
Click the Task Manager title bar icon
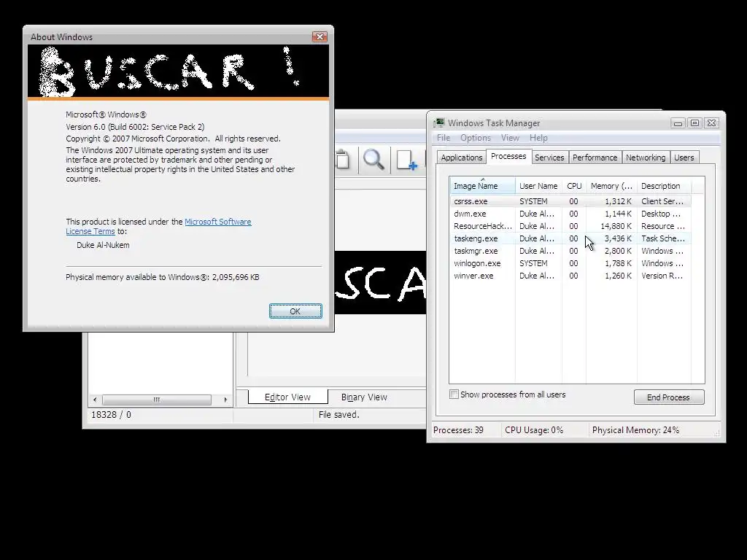[438, 122]
